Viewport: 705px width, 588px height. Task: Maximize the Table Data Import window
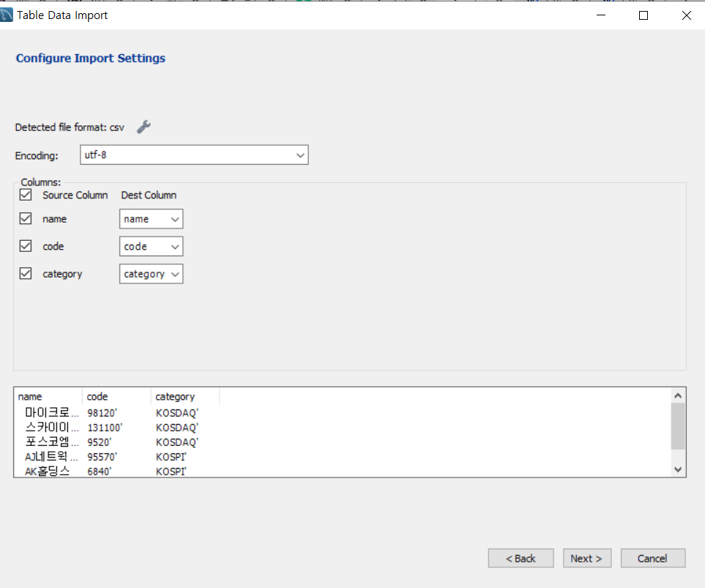coord(644,15)
